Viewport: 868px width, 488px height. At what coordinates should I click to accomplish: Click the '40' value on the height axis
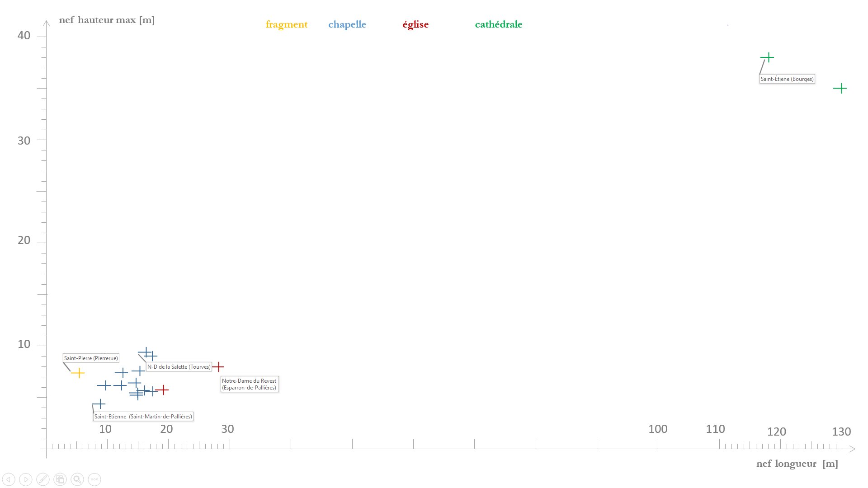click(x=24, y=36)
